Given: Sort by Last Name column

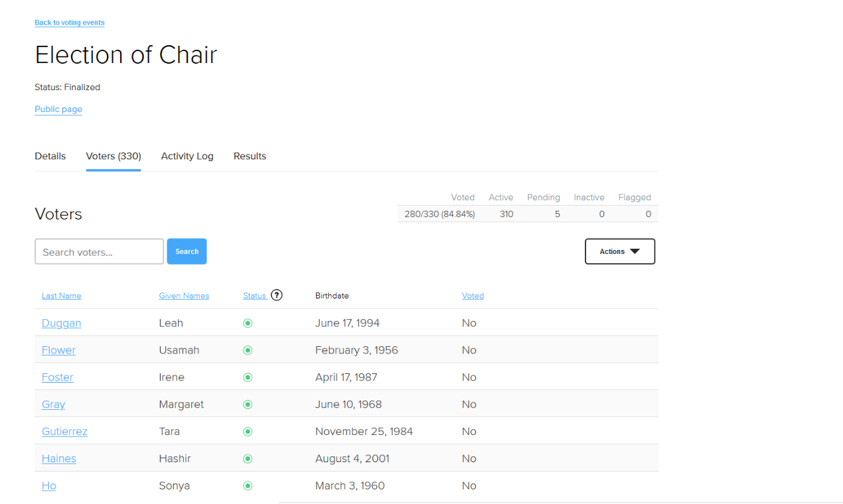Looking at the screenshot, I should 62,296.
